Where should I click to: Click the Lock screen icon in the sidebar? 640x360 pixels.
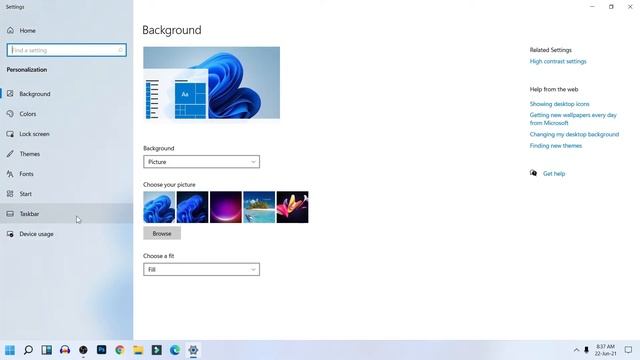(x=10, y=134)
